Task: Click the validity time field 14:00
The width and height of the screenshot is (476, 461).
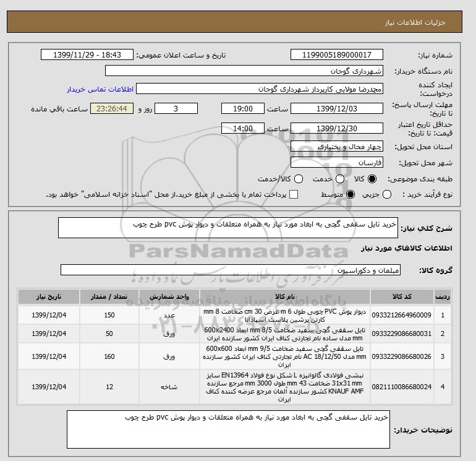Action: coord(243,128)
